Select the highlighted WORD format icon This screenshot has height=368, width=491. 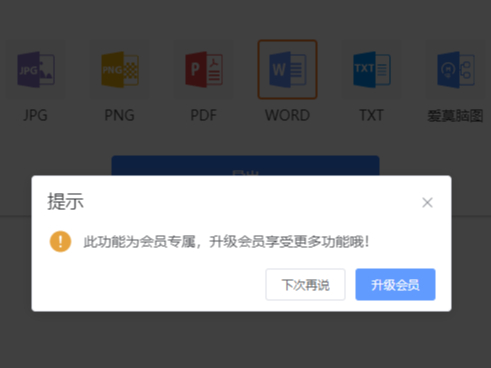coord(287,69)
